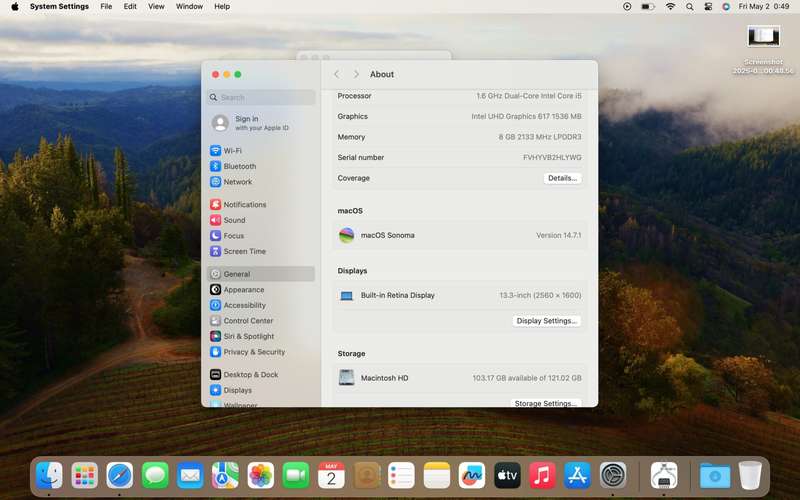The height and width of the screenshot is (500, 800).
Task: Select the serial number FVHYVB2HLYWG
Action: click(x=552, y=158)
